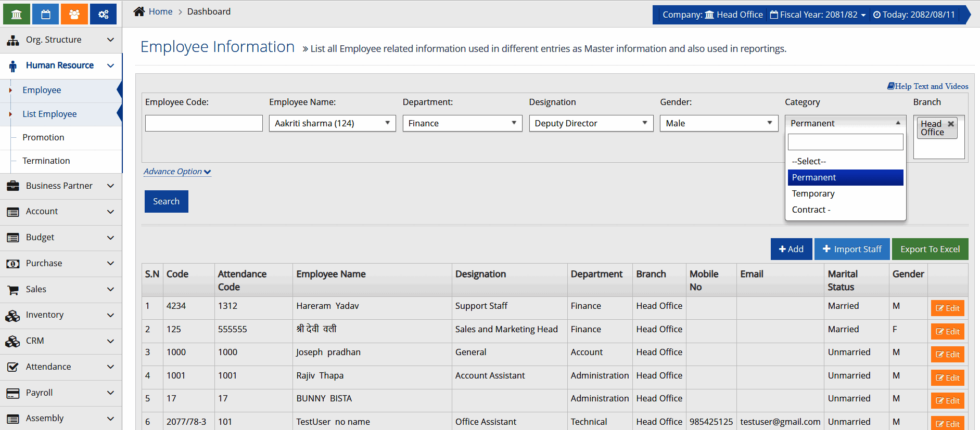980x430 pixels.
Task: Click the Home house icon in breadcrumb
Action: [139, 11]
